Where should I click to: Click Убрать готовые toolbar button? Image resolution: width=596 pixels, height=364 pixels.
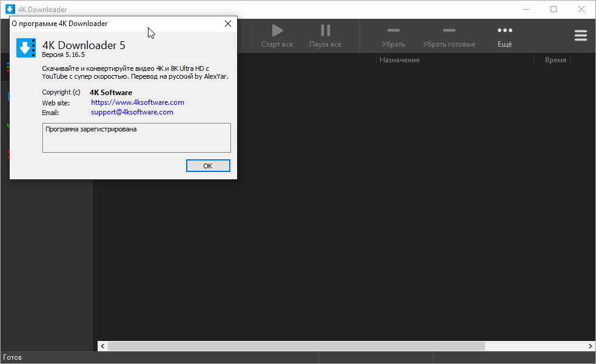pos(449,36)
